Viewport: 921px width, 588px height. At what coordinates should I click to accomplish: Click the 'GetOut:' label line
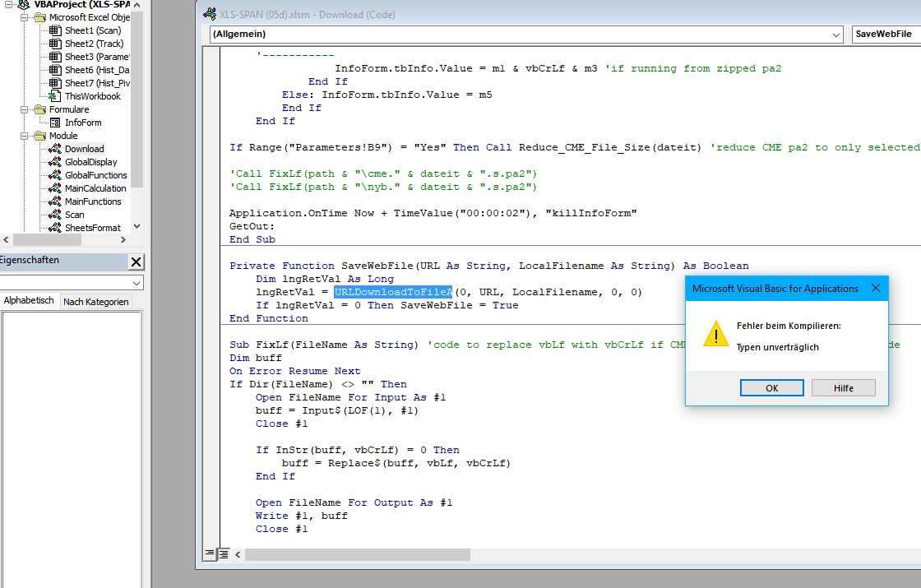coord(252,226)
